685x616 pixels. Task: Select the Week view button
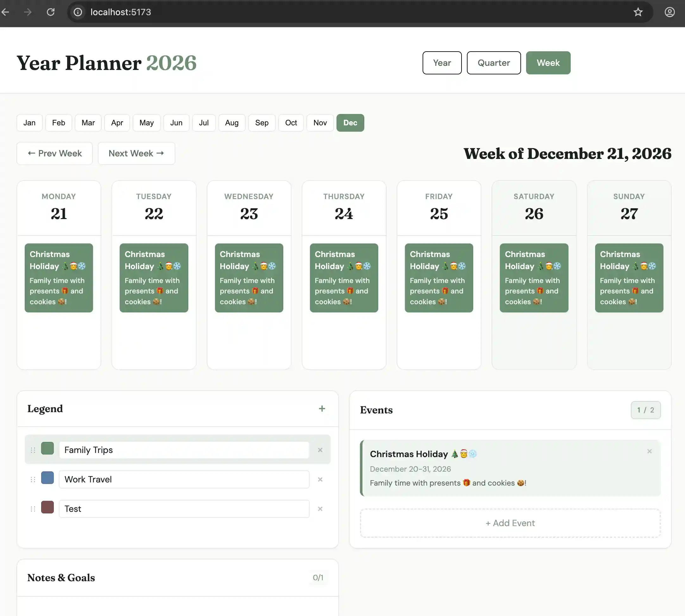tap(548, 63)
